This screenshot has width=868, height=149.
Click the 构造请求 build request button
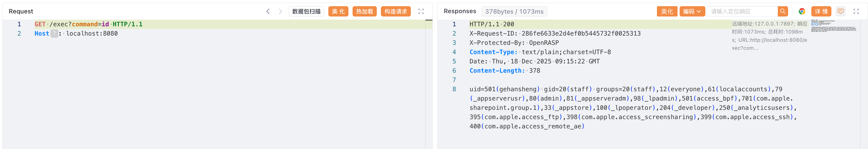tap(395, 11)
